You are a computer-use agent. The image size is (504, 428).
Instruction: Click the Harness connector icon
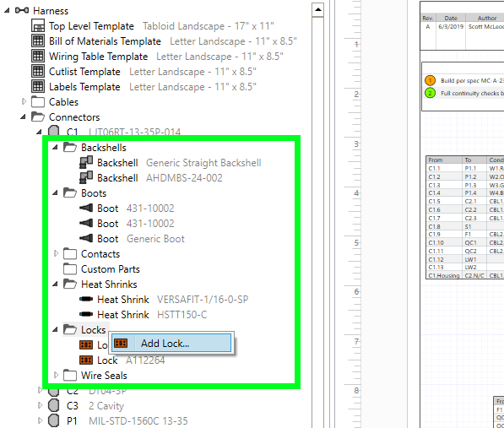click(x=22, y=11)
